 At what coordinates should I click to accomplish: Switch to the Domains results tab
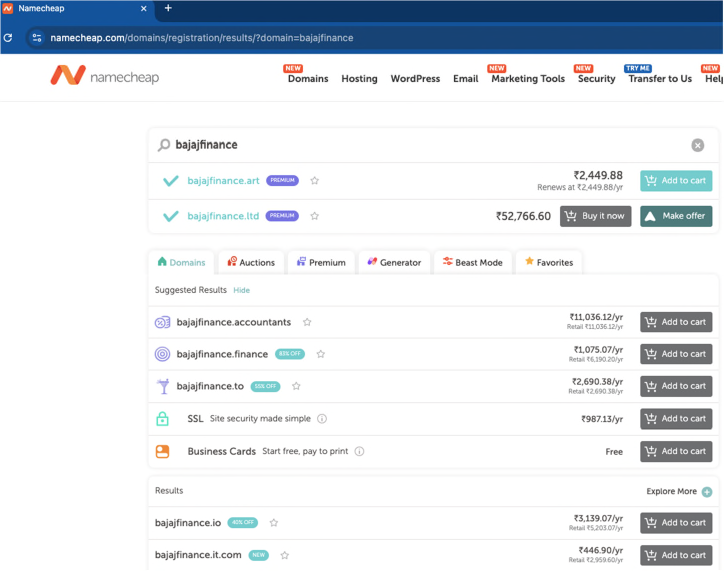click(181, 262)
